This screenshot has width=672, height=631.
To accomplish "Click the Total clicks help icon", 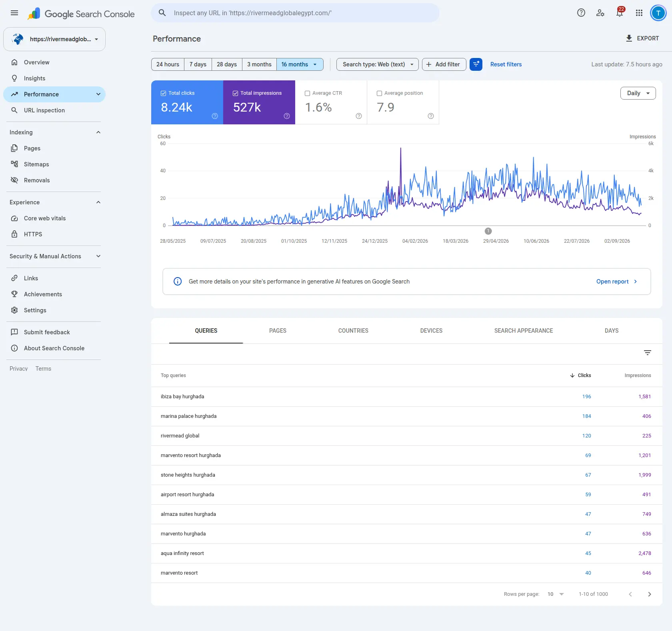I will (x=215, y=116).
